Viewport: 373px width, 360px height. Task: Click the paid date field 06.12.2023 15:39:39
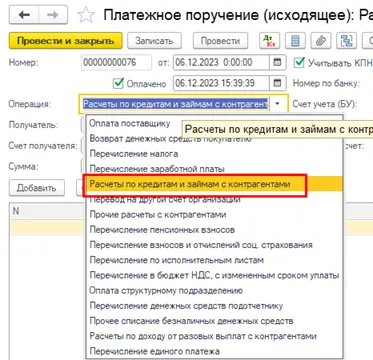click(221, 83)
